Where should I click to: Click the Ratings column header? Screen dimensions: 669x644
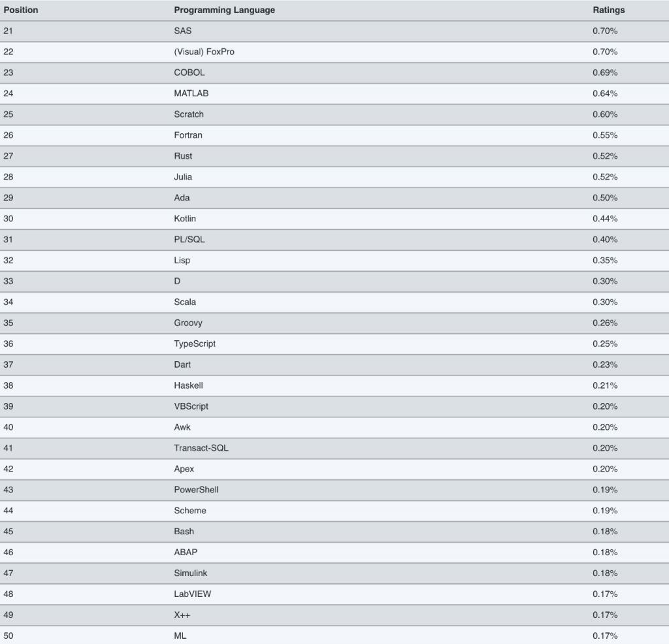[x=608, y=10]
